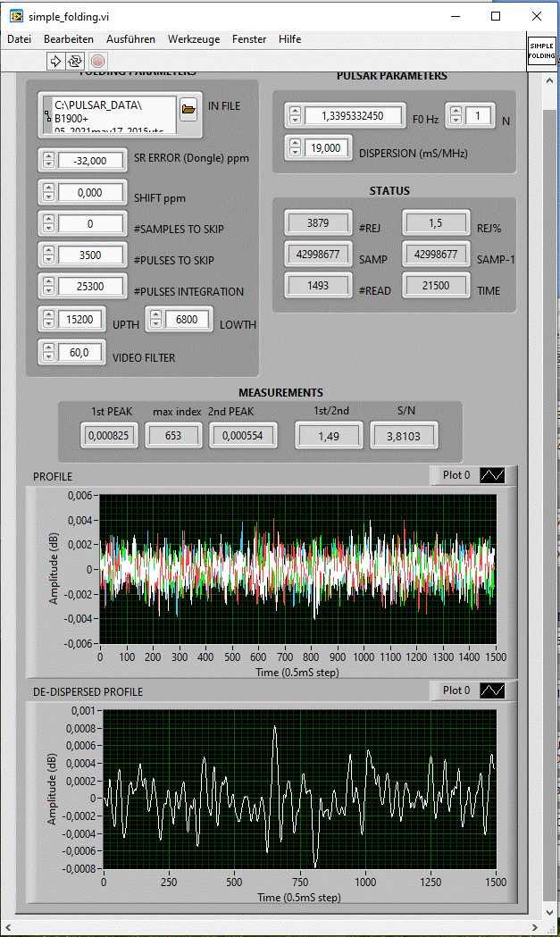Image resolution: width=560 pixels, height=937 pixels.
Task: Click the PROFILE graph Plot 0 legend label
Action: [x=456, y=475]
